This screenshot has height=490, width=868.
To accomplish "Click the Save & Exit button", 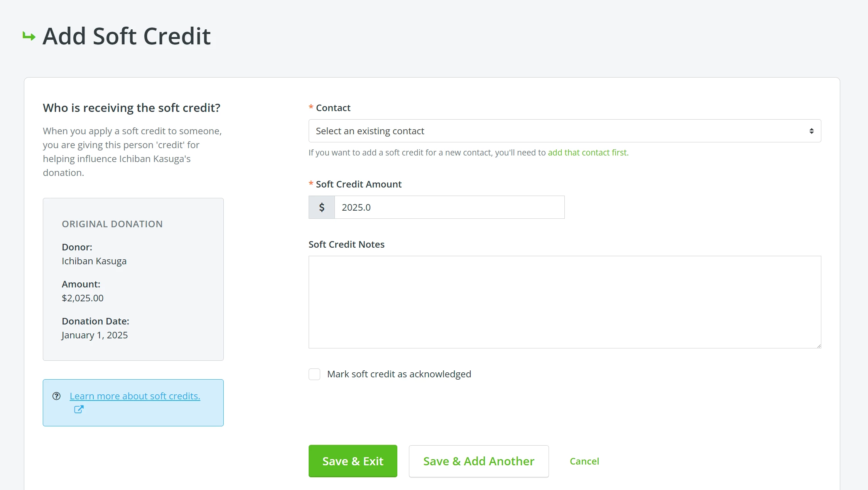I will 352,461.
